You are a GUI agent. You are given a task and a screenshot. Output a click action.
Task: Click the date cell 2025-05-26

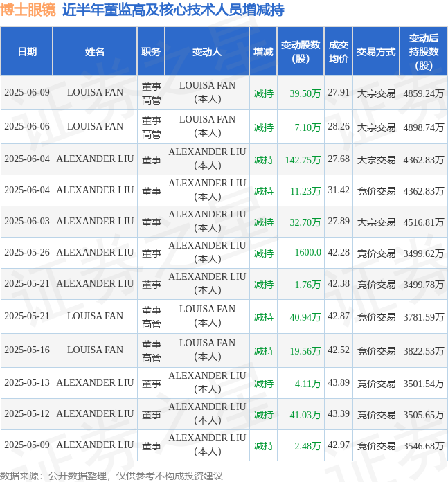click(27, 252)
